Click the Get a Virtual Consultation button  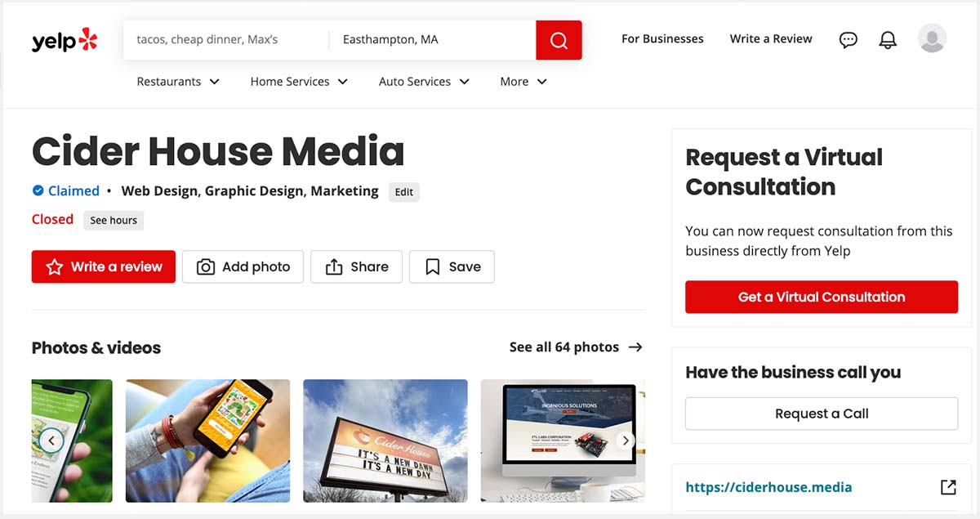821,297
